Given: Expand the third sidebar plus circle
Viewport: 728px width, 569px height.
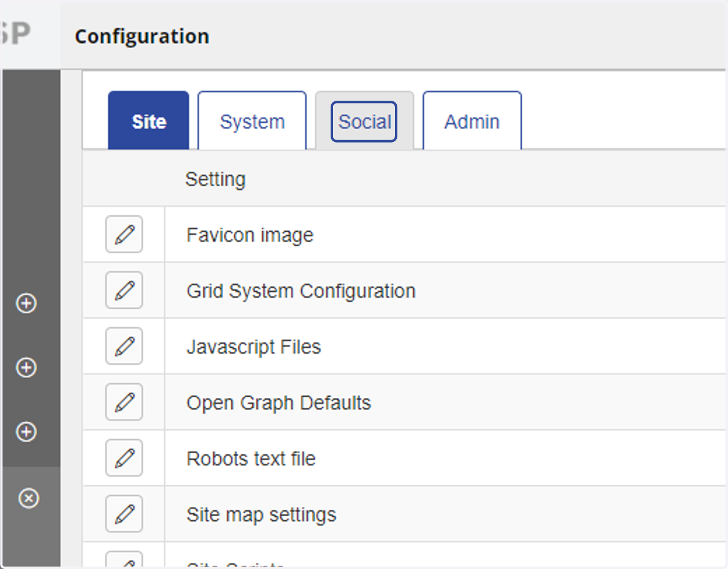Looking at the screenshot, I should coord(26,432).
